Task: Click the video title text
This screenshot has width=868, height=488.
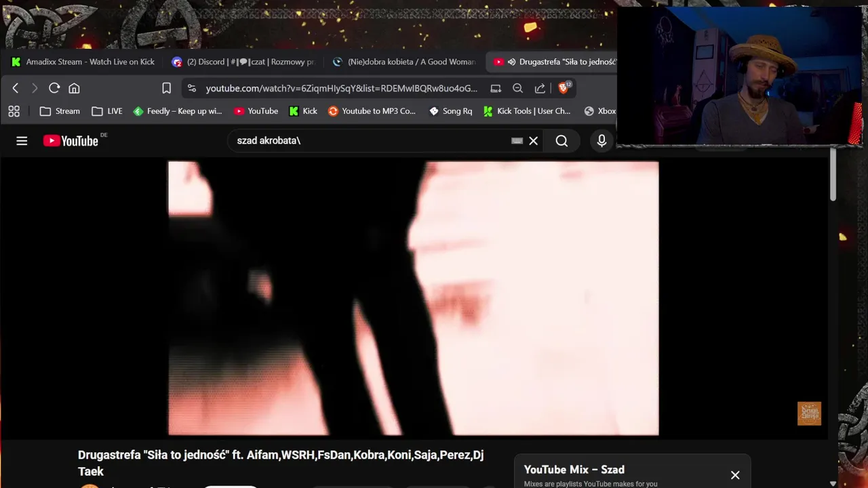Action: pos(281,463)
